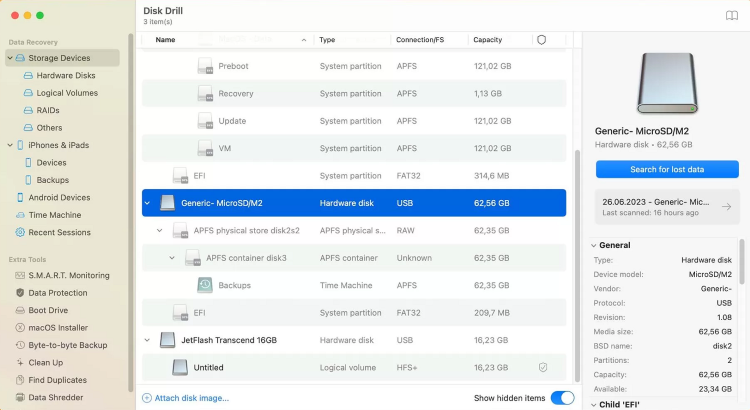Click the large hard disk image
The width and height of the screenshot is (750, 410).
[667, 83]
